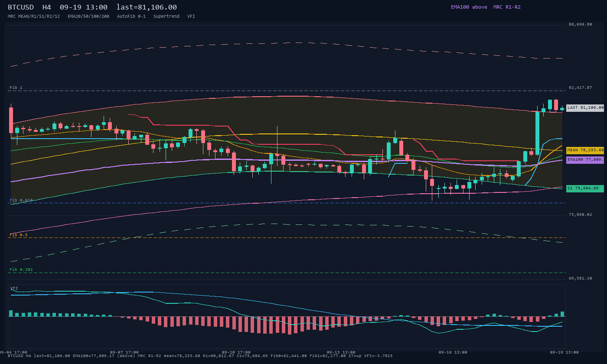Select the green S1 75,684.69 price tag
The image size is (607, 364).
pos(585,188)
